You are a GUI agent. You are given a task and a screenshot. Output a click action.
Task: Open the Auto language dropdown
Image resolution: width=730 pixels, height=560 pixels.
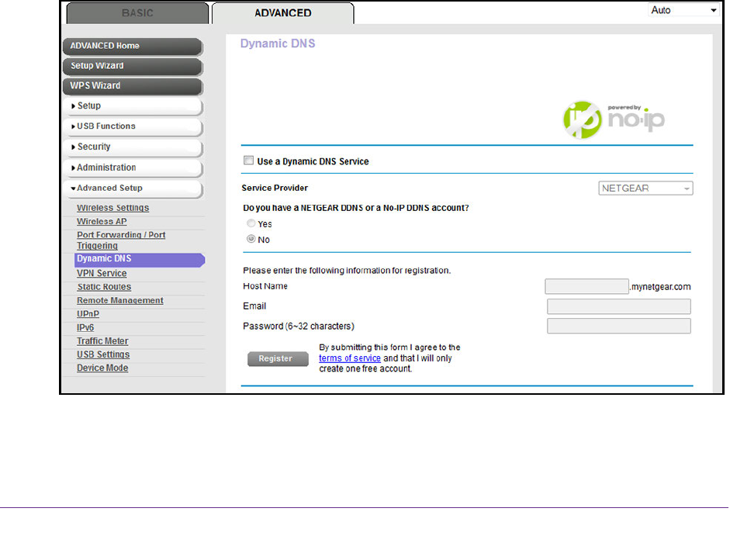[x=683, y=10]
